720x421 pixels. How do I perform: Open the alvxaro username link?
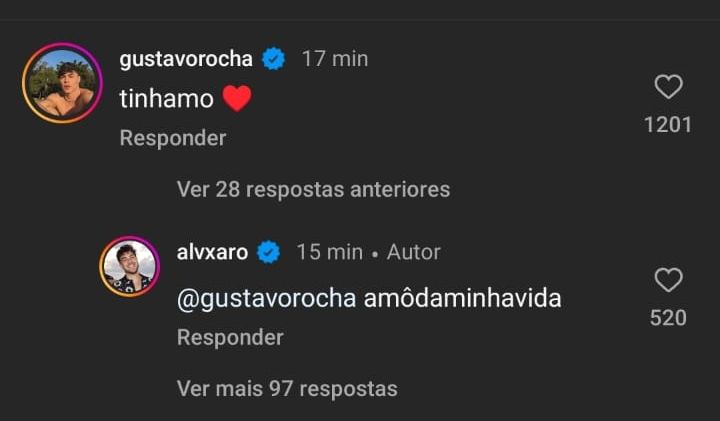tap(212, 252)
